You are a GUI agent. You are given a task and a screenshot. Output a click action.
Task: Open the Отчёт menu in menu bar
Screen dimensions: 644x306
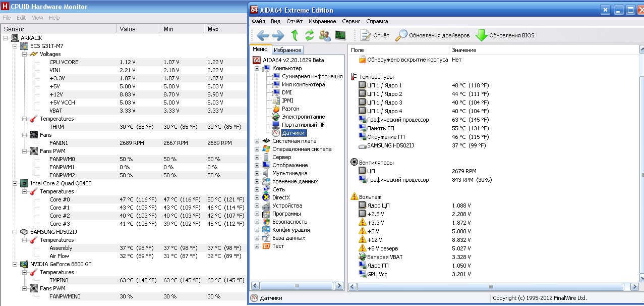coord(295,21)
